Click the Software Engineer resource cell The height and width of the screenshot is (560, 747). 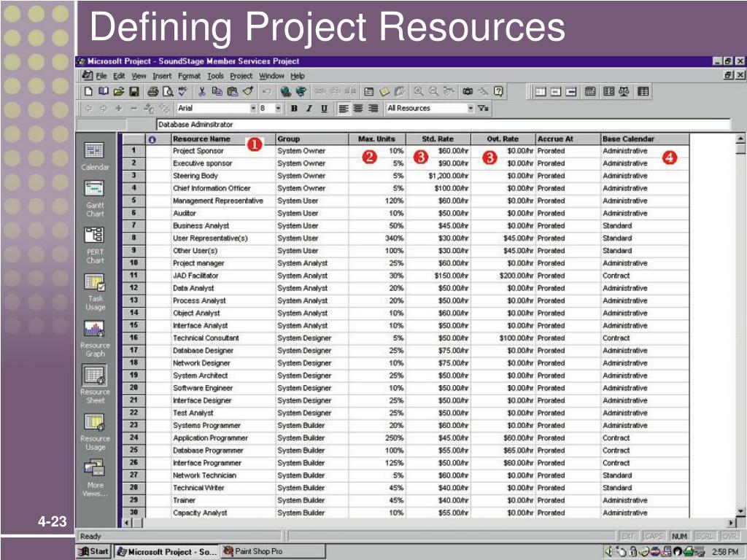[223, 388]
